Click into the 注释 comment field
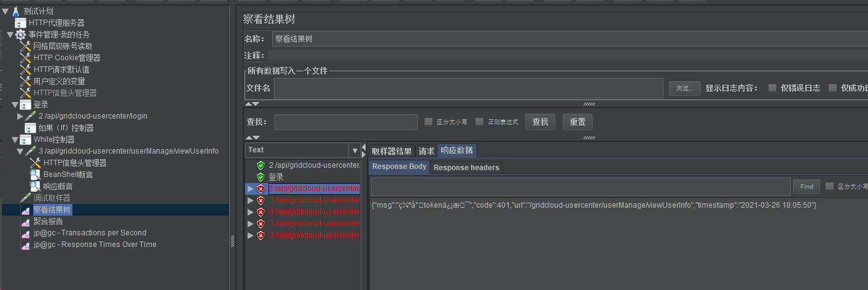This screenshot has height=290, width=868. click(568, 55)
